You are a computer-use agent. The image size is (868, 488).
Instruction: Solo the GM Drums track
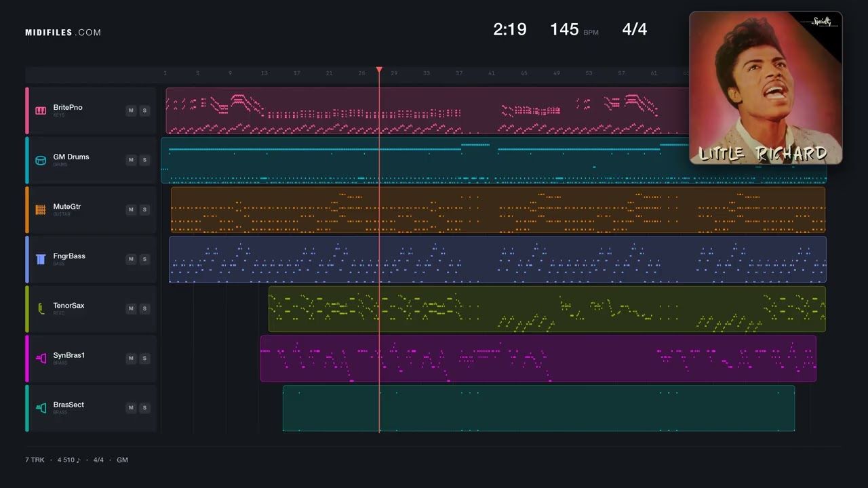pyautogui.click(x=144, y=160)
